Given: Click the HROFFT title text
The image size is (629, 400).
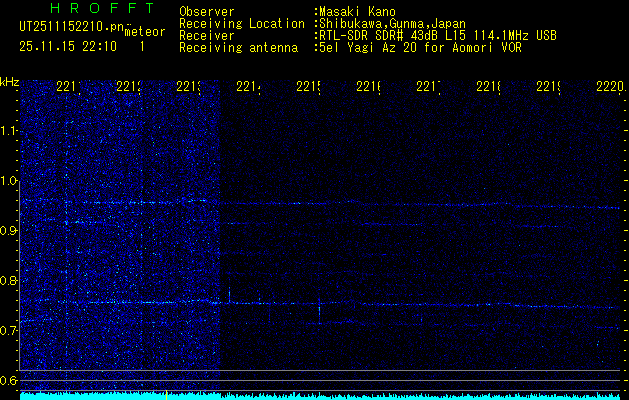Looking at the screenshot, I should 102,8.
